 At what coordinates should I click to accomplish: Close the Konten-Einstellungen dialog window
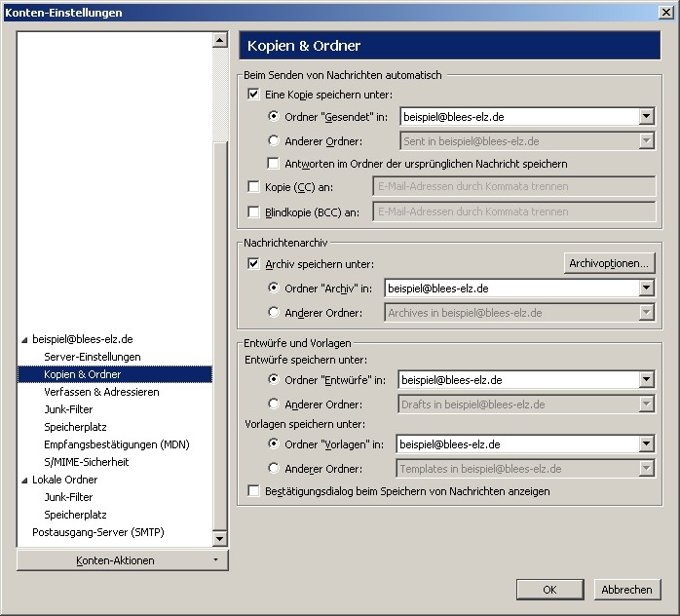[x=666, y=12]
